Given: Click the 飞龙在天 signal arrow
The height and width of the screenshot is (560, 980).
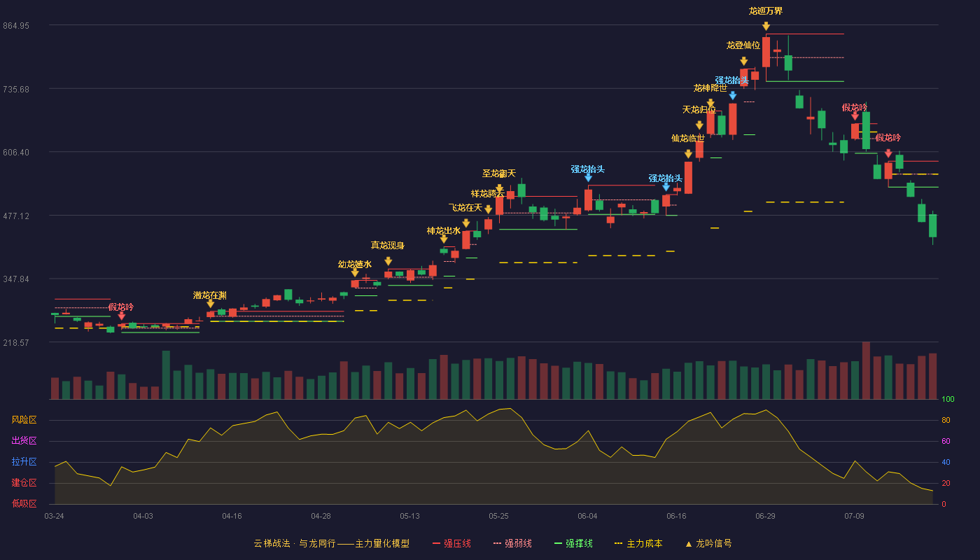Looking at the screenshot, I should pos(465,223).
